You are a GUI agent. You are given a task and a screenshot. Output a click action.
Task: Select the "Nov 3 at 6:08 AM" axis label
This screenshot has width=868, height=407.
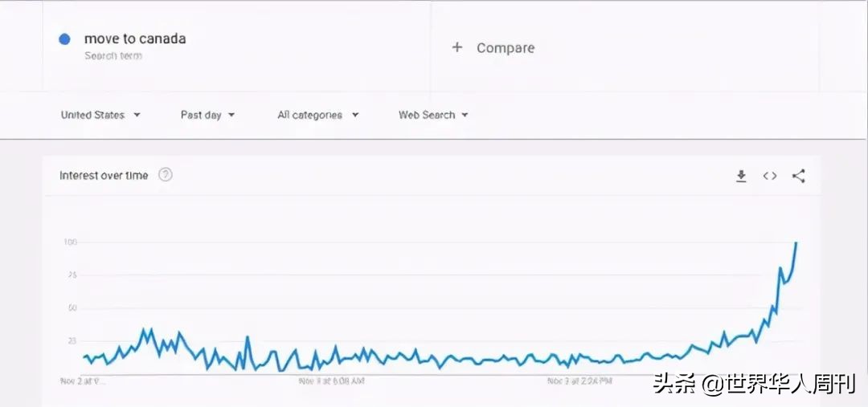[331, 380]
